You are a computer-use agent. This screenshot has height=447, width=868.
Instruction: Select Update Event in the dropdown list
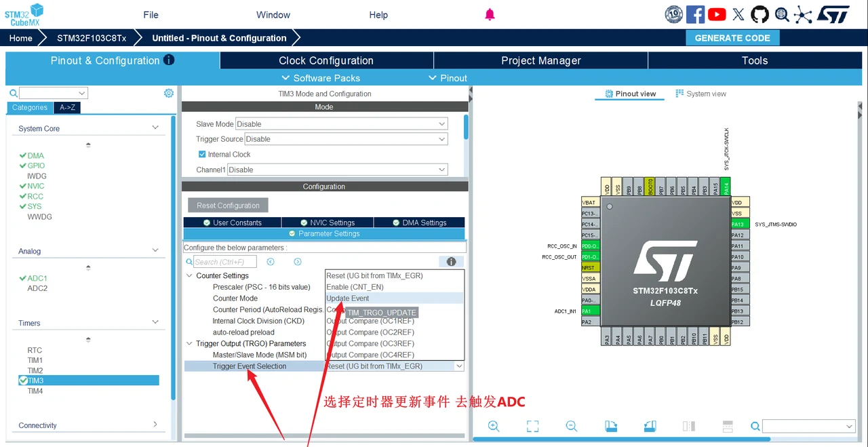(x=395, y=298)
